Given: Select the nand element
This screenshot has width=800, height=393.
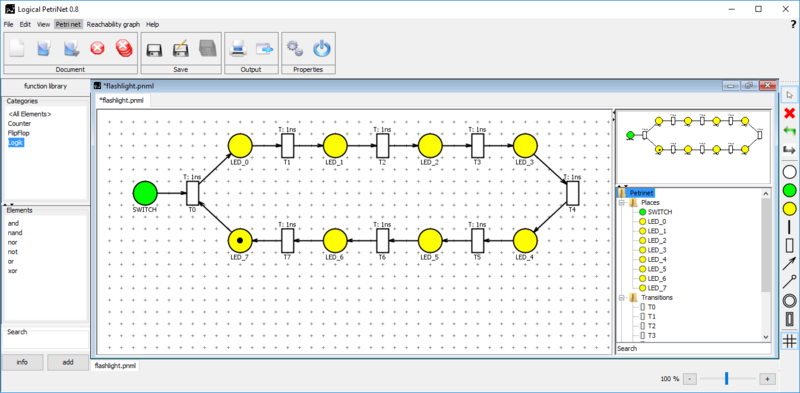Looking at the screenshot, I should (15, 233).
